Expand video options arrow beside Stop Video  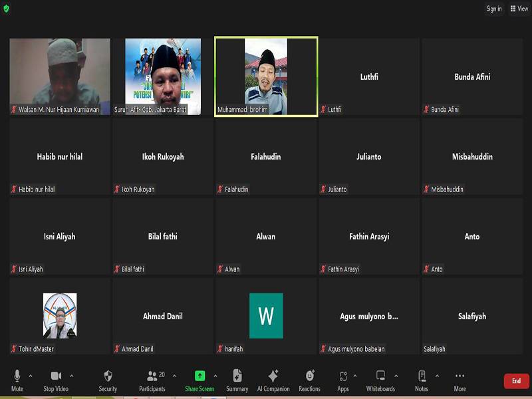click(x=72, y=376)
